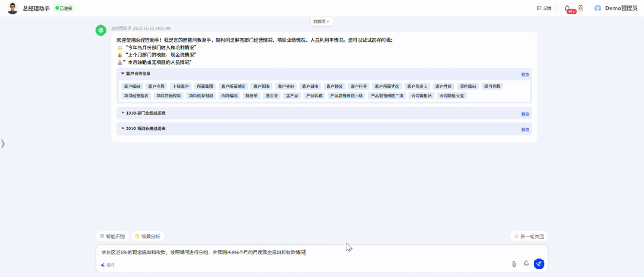The height and width of the screenshot is (277, 644).
Task: Click the Demo管理员 user avatar
Action: 597,8
